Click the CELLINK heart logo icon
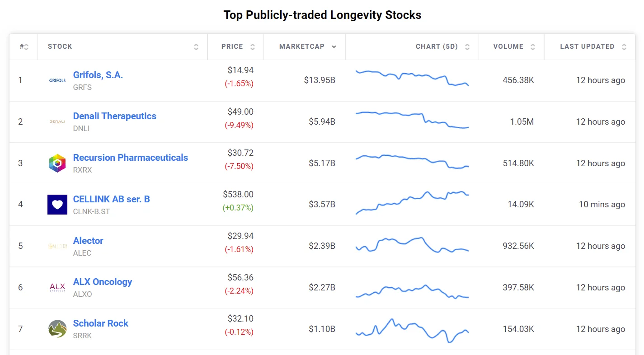Viewport: 644px width, 355px height. click(57, 205)
